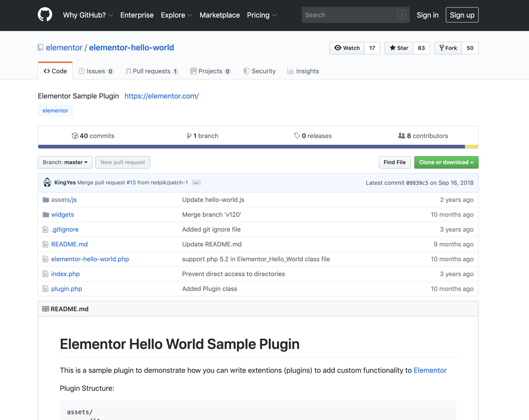Click Sign in
The width and height of the screenshot is (529, 420).
(428, 15)
